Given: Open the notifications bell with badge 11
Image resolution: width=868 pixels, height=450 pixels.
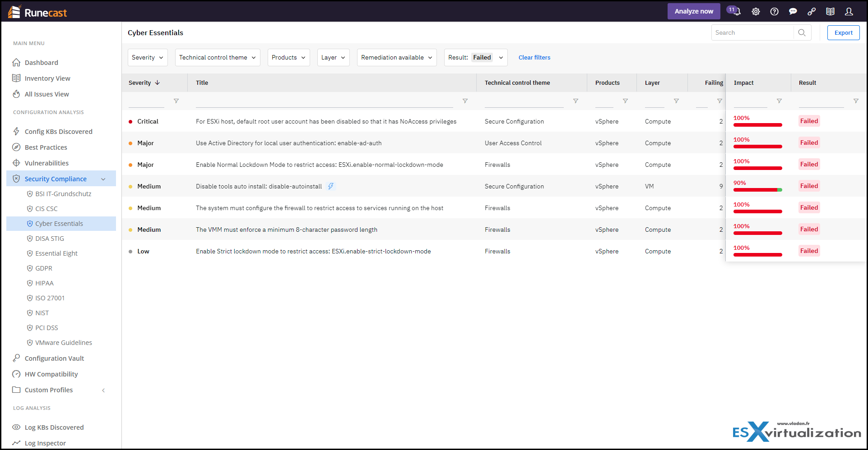Looking at the screenshot, I should point(735,11).
